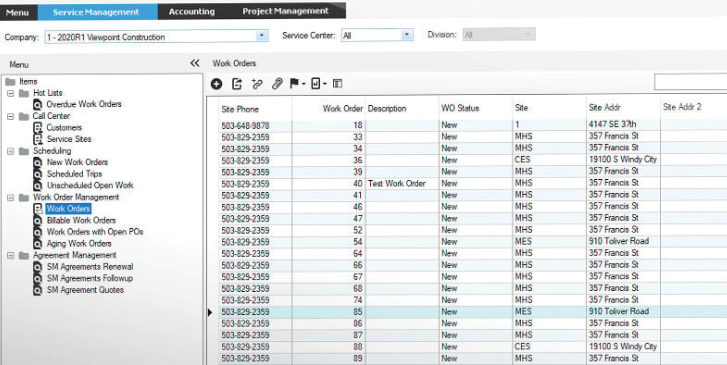
Task: Open the Service Center dropdown
Action: pyautogui.click(x=407, y=35)
